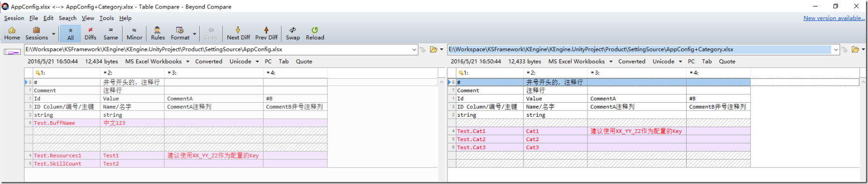868x184 pixels.
Task: Open the Session menu
Action: tap(14, 18)
